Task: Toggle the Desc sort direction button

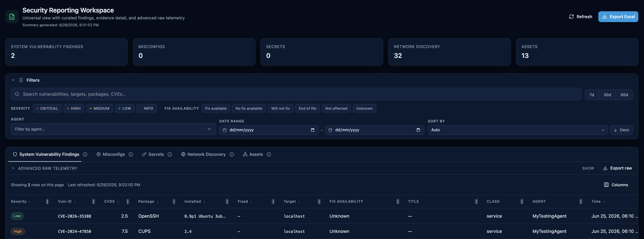Action: pos(621,130)
